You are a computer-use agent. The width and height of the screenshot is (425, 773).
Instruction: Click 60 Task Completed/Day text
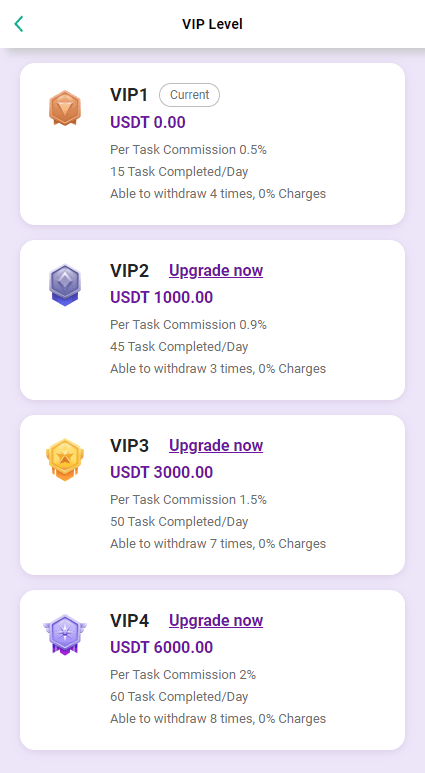pyautogui.click(x=179, y=697)
